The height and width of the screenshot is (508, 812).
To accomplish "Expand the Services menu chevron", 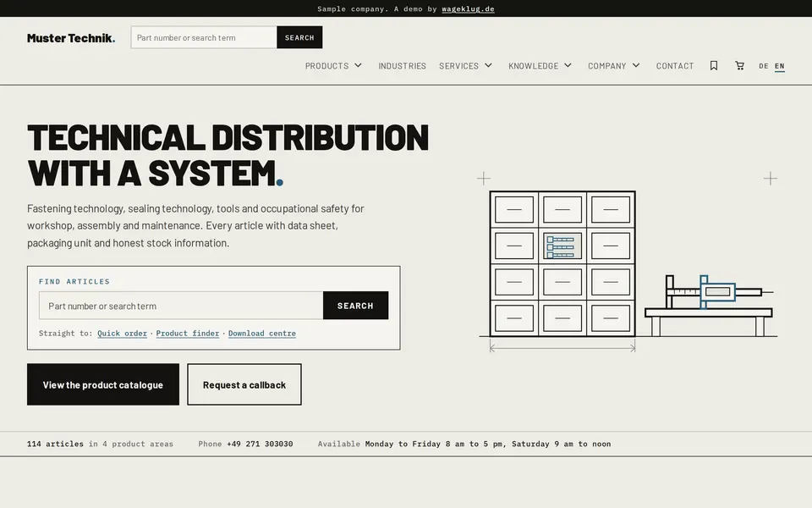I will [488, 65].
